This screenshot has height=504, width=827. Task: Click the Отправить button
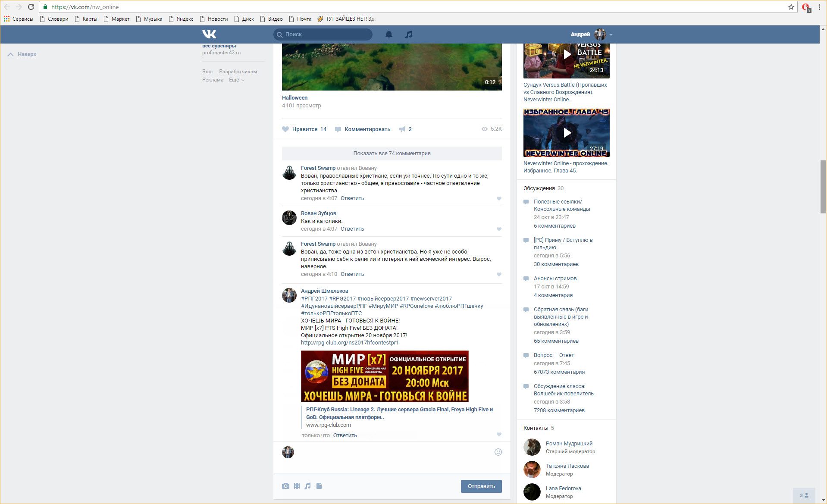tap(481, 486)
